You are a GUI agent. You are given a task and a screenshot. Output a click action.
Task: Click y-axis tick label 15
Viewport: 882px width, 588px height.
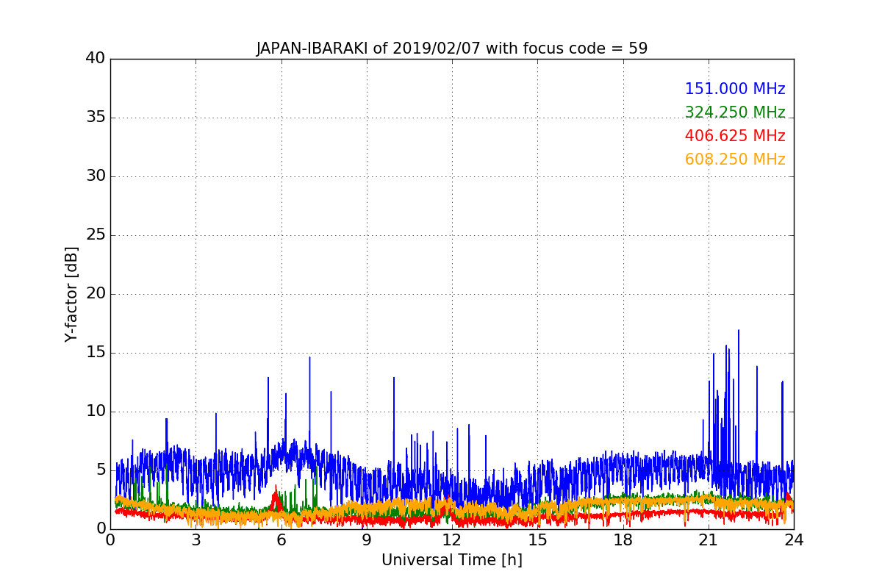96,352
